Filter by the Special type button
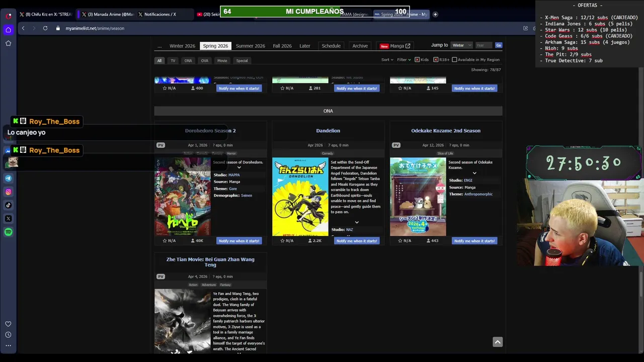Viewport: 644px width, 362px height. tap(242, 60)
